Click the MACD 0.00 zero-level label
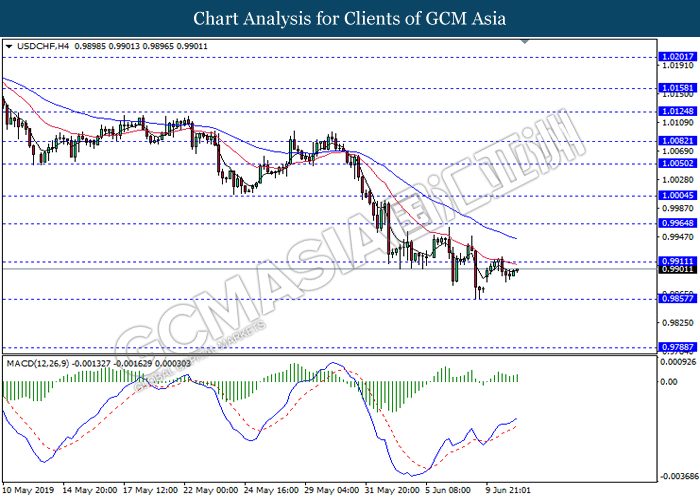 point(669,382)
